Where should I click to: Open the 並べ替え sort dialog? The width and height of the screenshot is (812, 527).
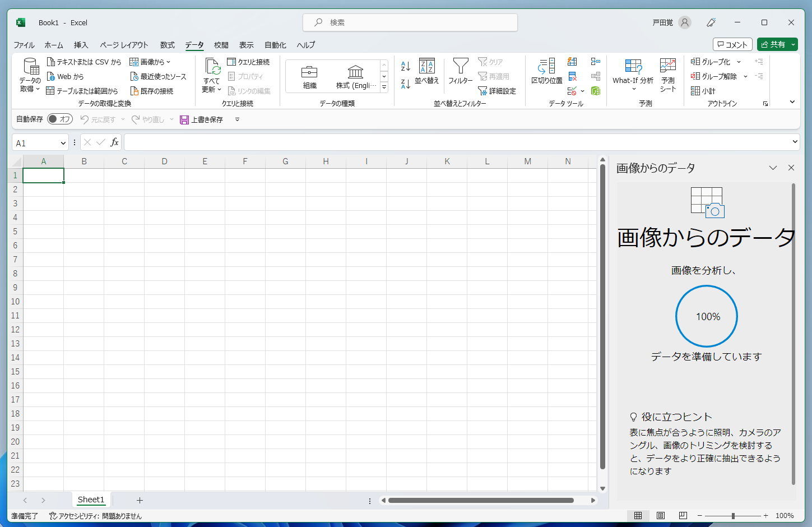point(427,72)
